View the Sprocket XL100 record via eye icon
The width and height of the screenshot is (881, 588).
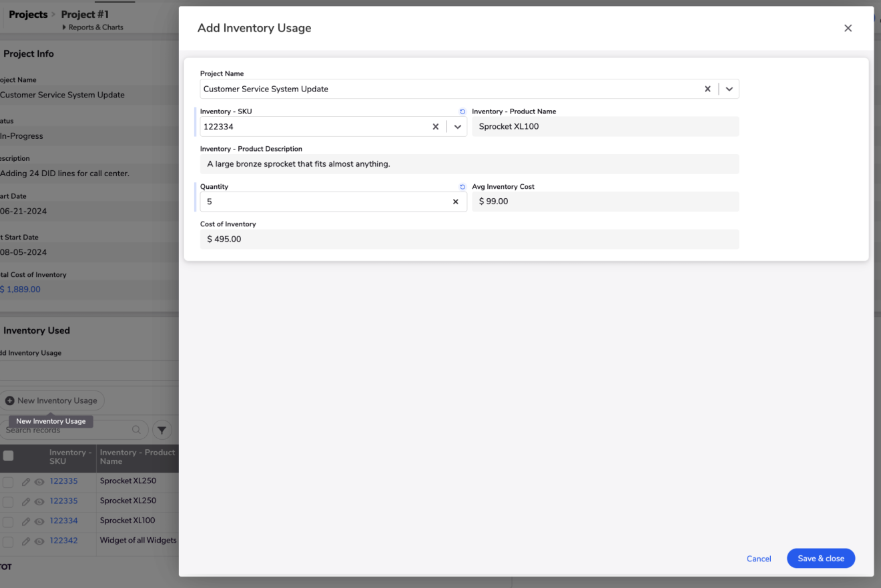tap(39, 521)
